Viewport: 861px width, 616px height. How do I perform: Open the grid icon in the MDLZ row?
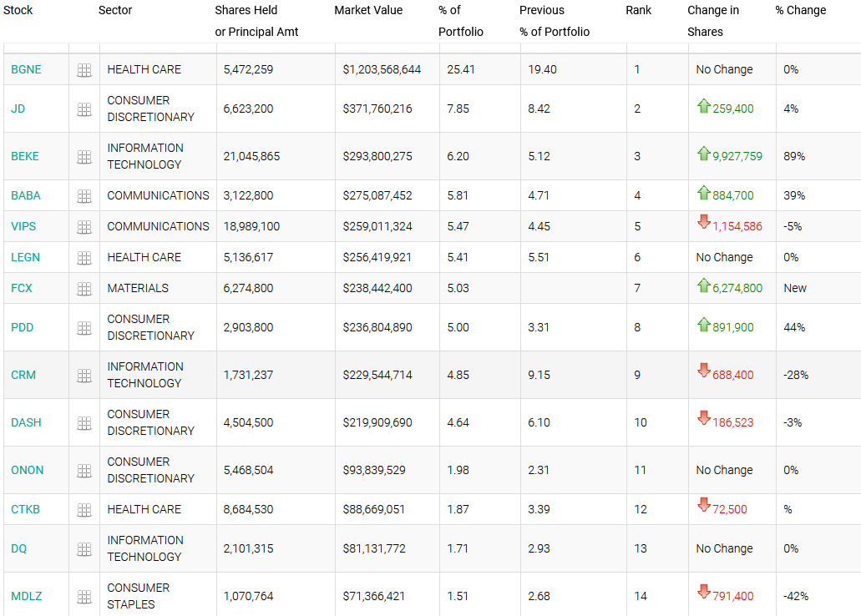point(84,597)
